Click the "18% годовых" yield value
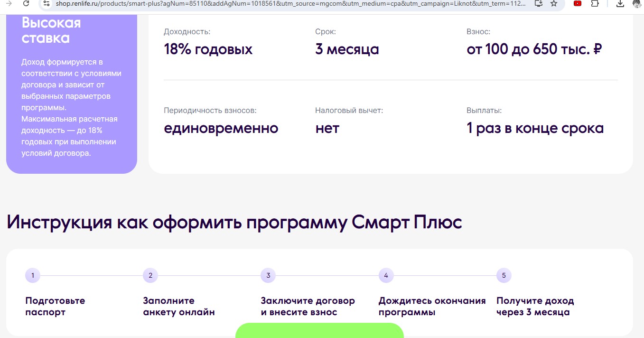 pos(208,49)
